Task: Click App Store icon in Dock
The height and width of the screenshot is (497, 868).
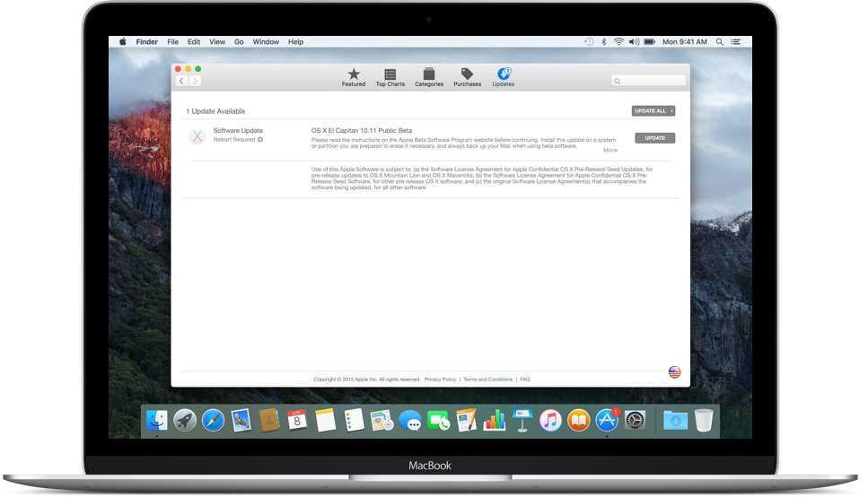Action: tap(607, 421)
